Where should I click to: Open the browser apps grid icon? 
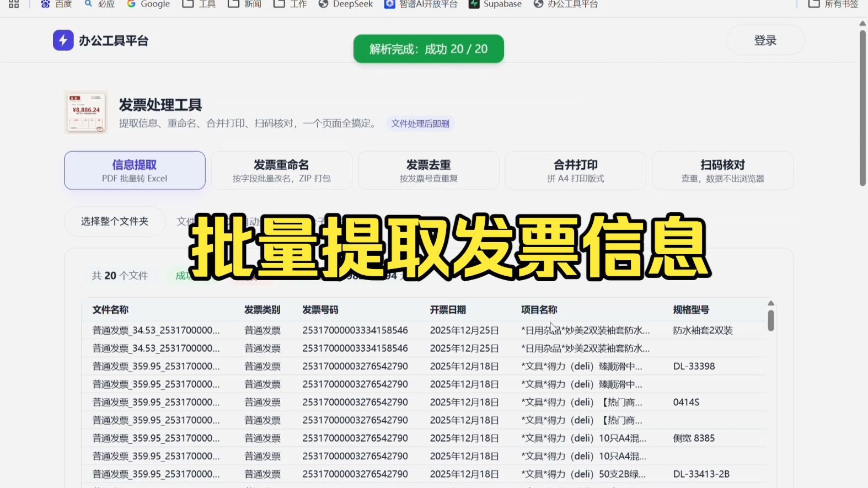(14, 4)
